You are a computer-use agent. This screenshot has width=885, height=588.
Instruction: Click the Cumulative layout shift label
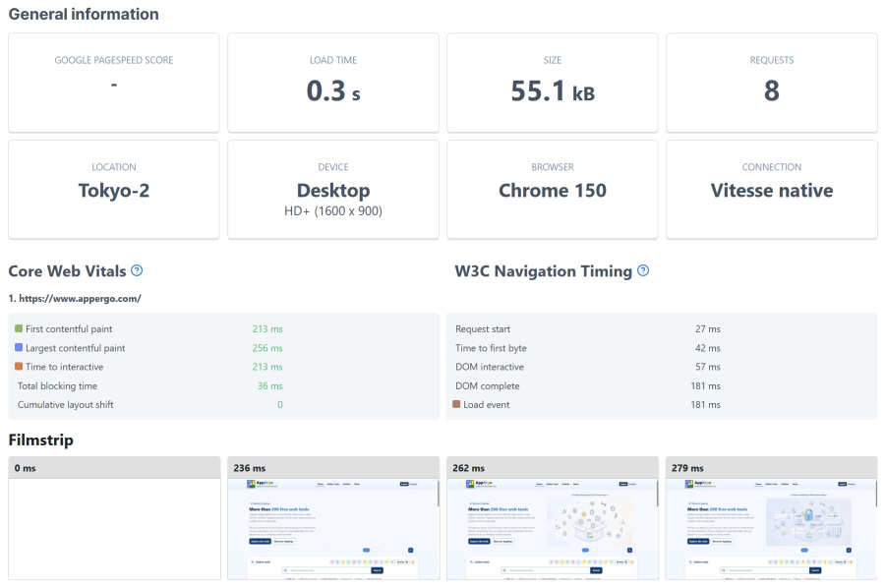point(66,404)
